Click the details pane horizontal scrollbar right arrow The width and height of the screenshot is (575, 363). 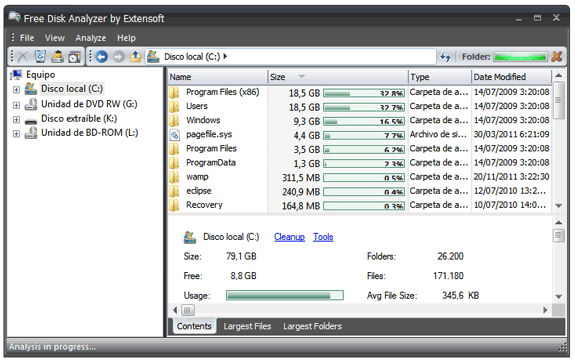coord(545,310)
